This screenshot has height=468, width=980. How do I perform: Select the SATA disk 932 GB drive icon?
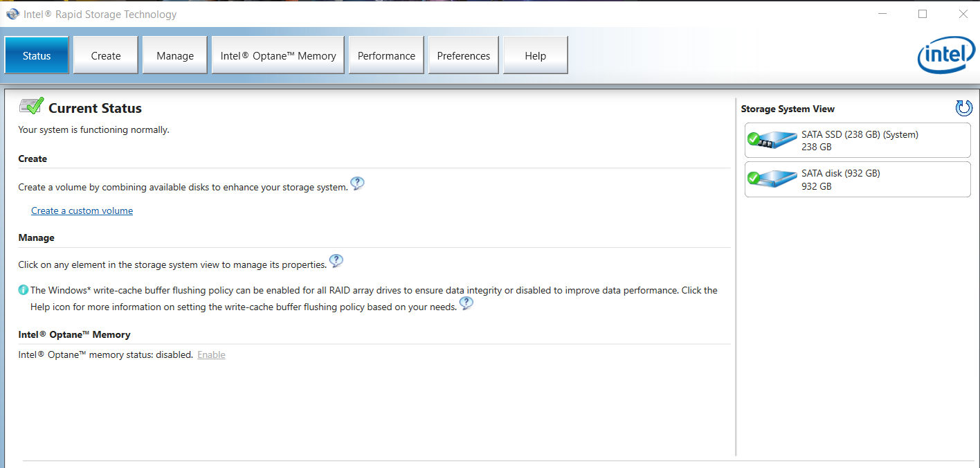coord(772,179)
